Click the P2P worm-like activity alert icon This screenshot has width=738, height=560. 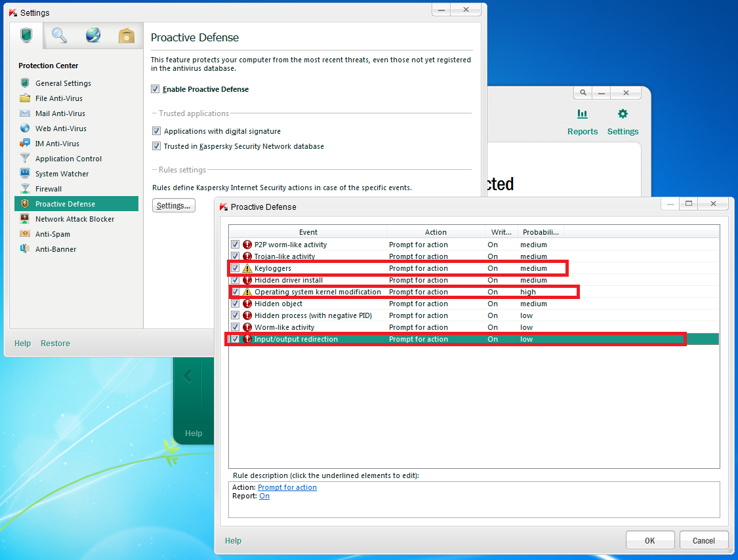(247, 245)
